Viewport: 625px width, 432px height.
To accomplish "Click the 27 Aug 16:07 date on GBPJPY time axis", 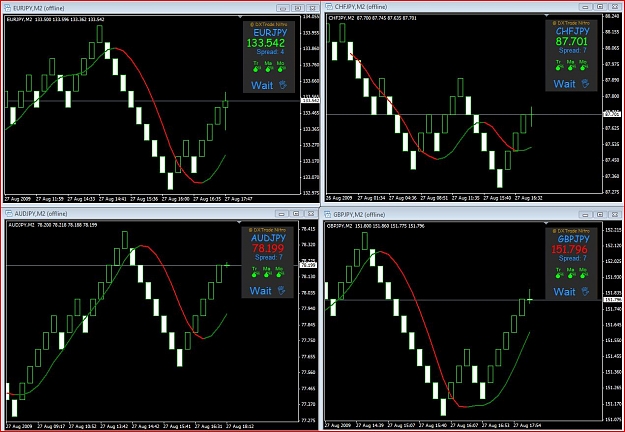I will (465, 425).
